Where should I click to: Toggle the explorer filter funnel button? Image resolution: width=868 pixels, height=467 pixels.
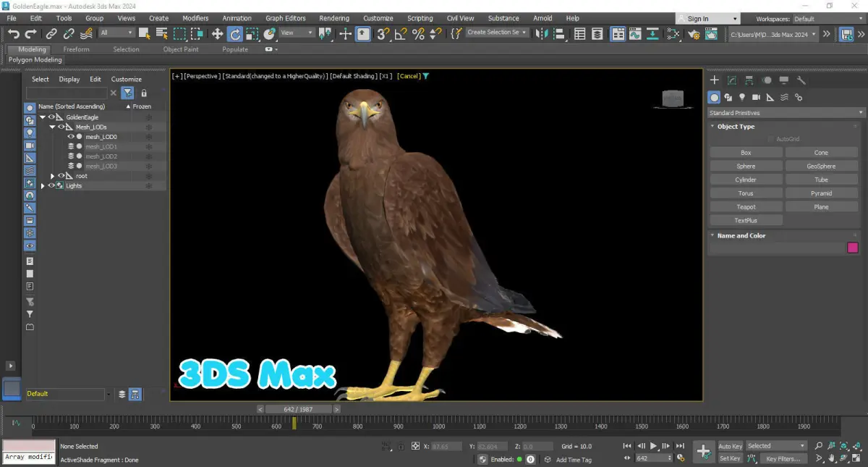pos(127,93)
